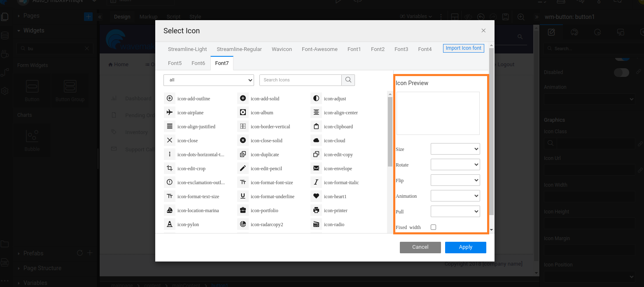Pick the icon-edit-pencil icon
Image resolution: width=644 pixels, height=287 pixels.
tap(266, 168)
